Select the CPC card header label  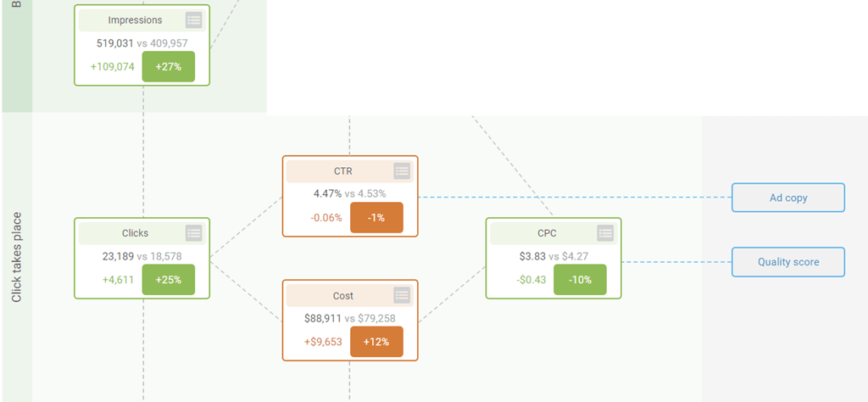tap(547, 232)
